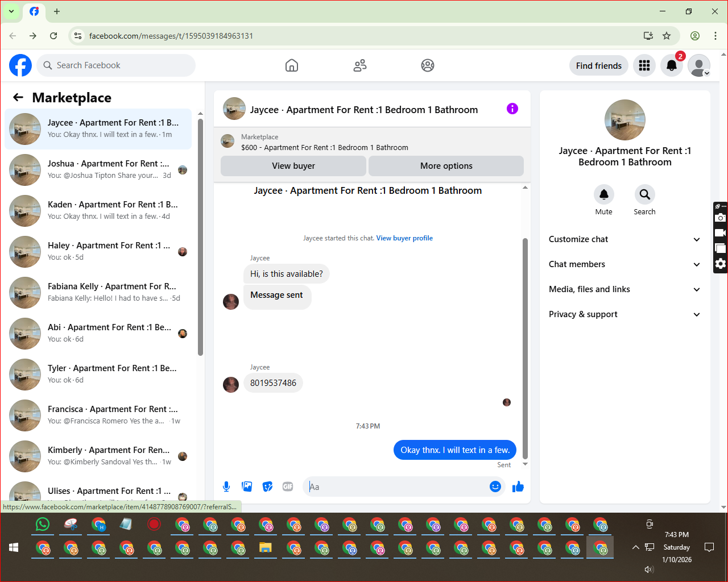The width and height of the screenshot is (728, 582).
Task: Expand Privacy & support section
Action: tap(625, 314)
